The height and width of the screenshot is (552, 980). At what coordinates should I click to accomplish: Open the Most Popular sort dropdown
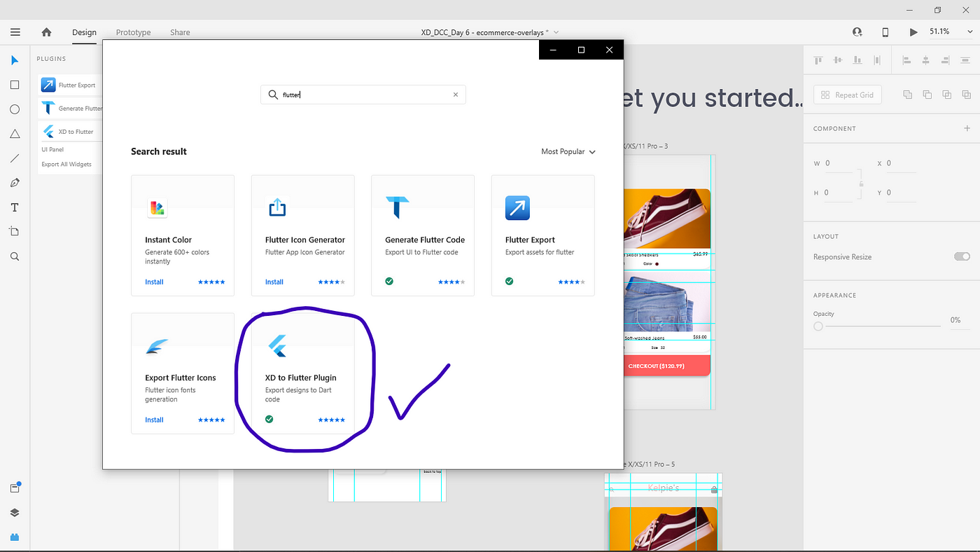point(568,151)
